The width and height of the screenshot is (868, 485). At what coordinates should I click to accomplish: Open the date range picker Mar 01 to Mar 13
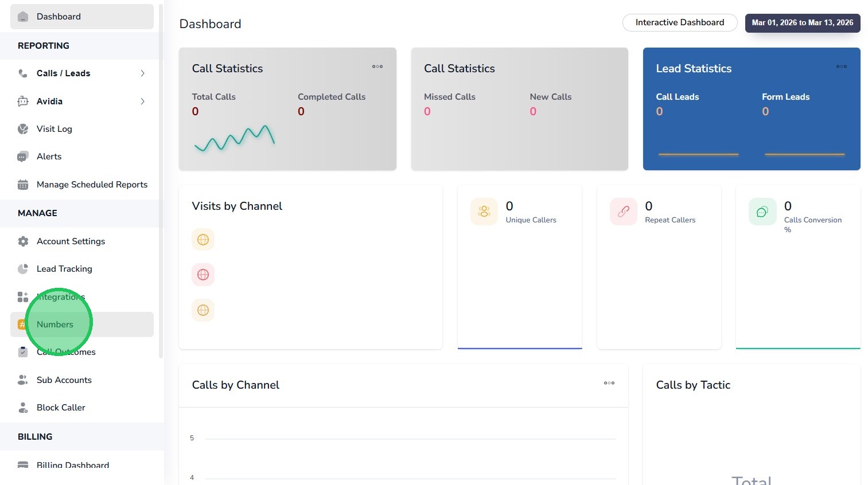pyautogui.click(x=803, y=23)
